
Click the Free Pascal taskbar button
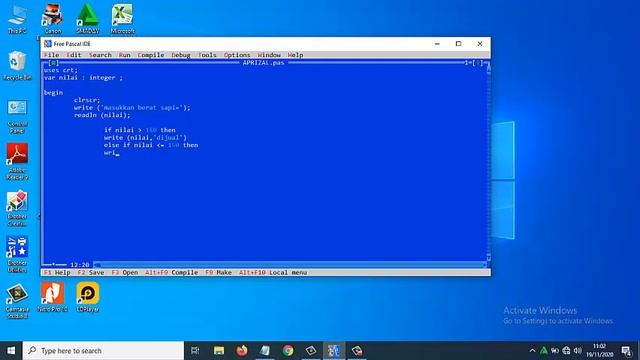click(x=333, y=351)
